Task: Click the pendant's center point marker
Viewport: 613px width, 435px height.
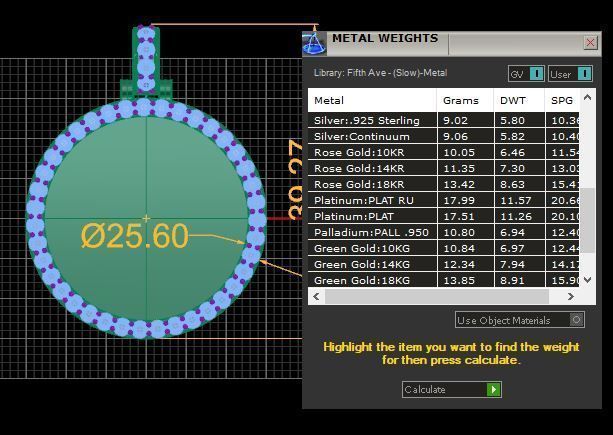Action: click(146, 218)
